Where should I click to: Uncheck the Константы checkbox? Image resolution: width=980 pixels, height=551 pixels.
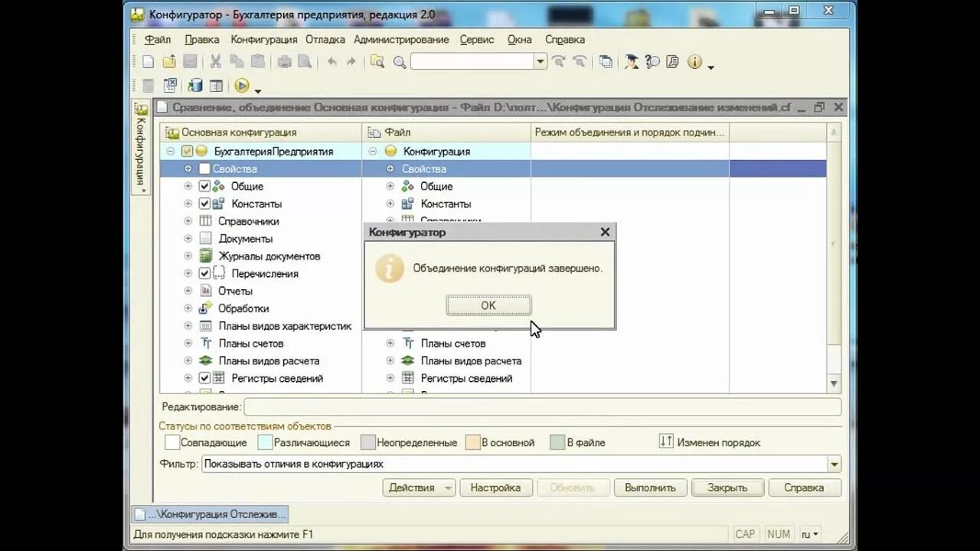tap(204, 204)
